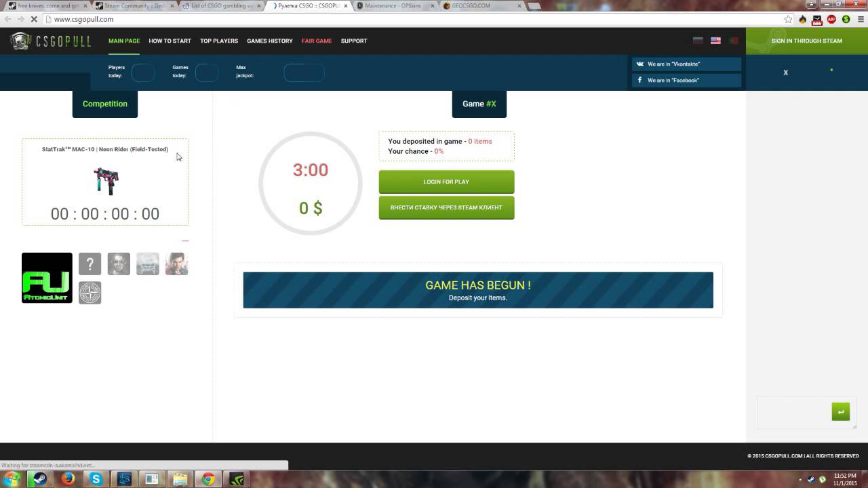The height and width of the screenshot is (488, 868).
Task: Open Firefox from the taskbar
Action: click(67, 479)
